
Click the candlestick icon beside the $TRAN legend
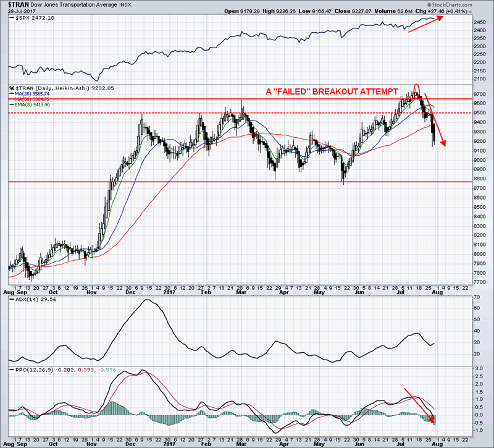[12, 88]
